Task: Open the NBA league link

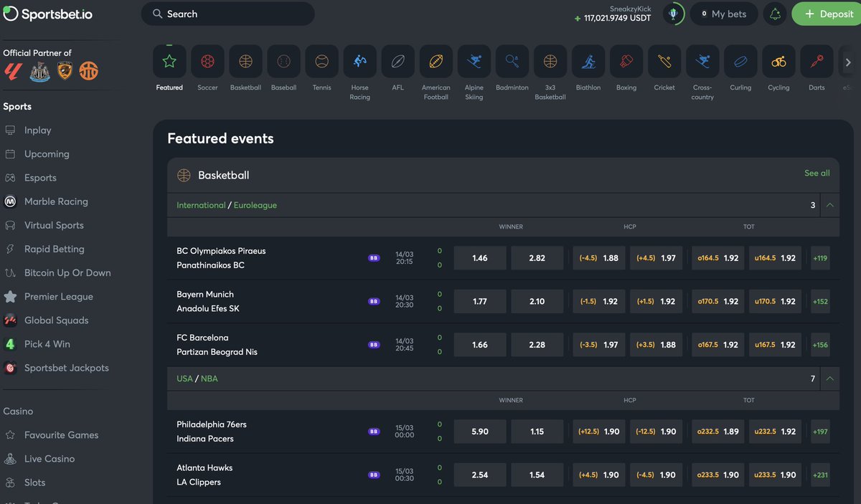Action: pyautogui.click(x=210, y=379)
